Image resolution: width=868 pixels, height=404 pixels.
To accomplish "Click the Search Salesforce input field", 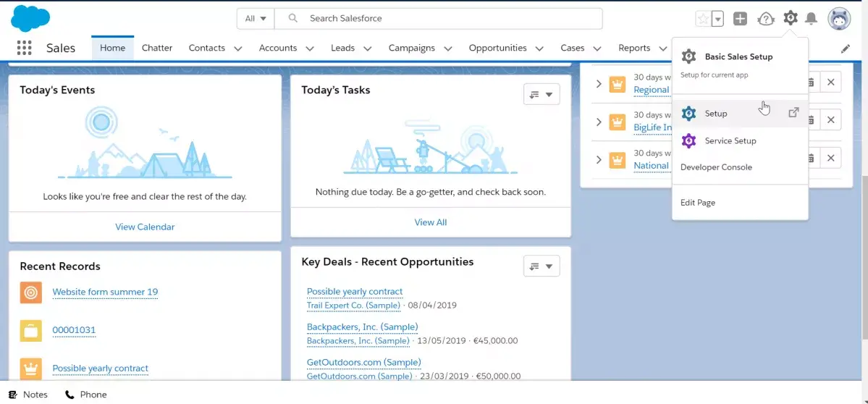I will pyautogui.click(x=439, y=18).
